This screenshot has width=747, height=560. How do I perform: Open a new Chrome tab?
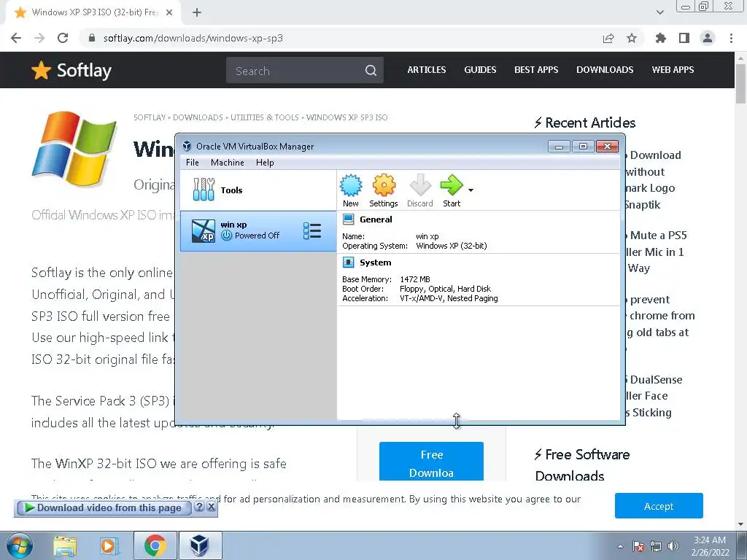pos(197,12)
